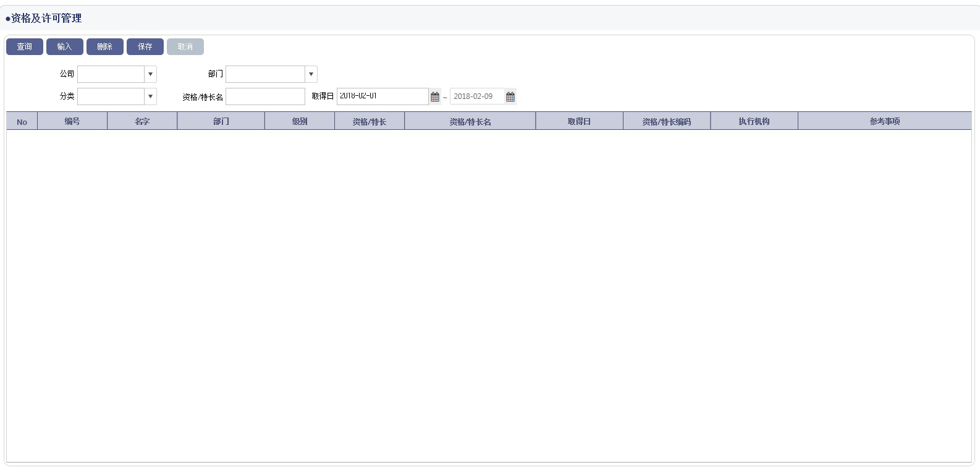Open the start date calendar picker
Viewport: 980px width, 470px height.
pyautogui.click(x=435, y=96)
